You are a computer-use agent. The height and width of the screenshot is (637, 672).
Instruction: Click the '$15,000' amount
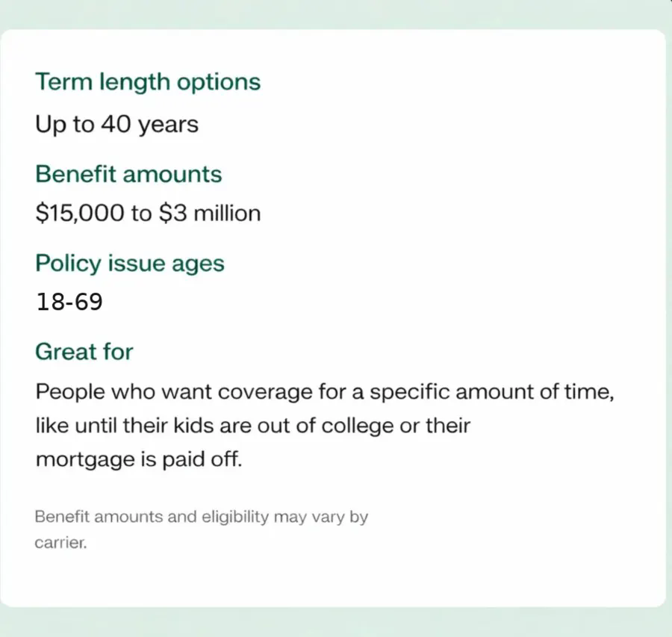[80, 213]
